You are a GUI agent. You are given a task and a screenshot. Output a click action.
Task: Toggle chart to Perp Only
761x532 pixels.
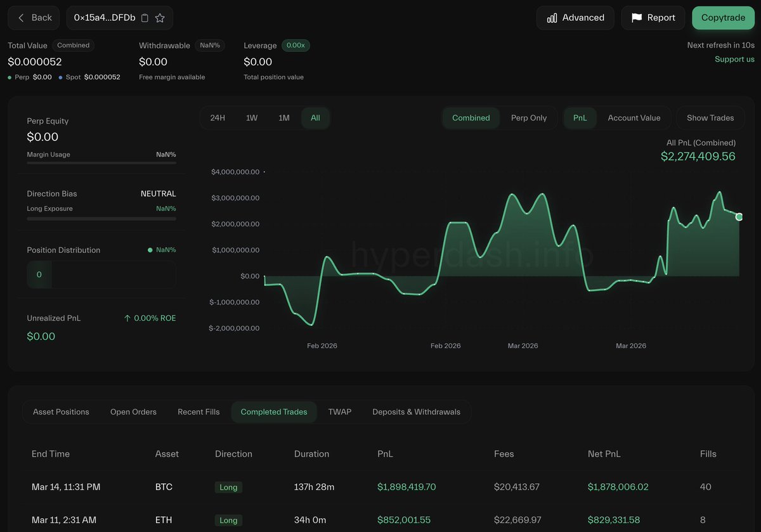[528, 118]
